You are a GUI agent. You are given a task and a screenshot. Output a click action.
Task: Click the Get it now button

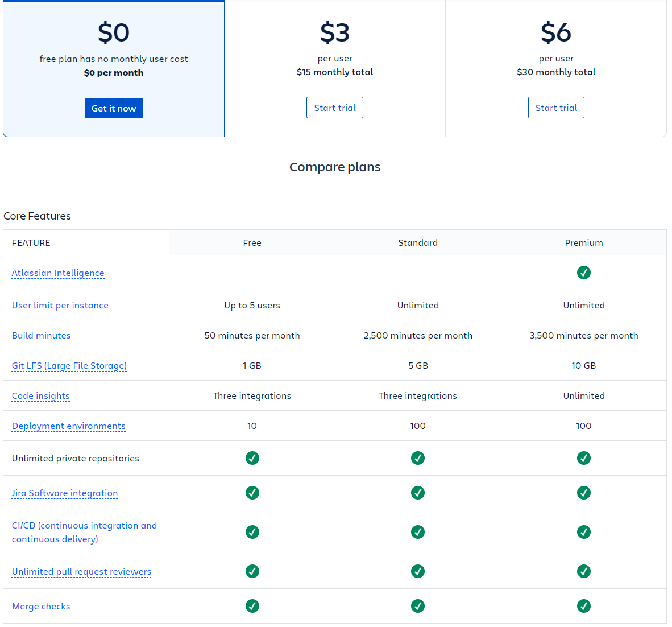(114, 108)
